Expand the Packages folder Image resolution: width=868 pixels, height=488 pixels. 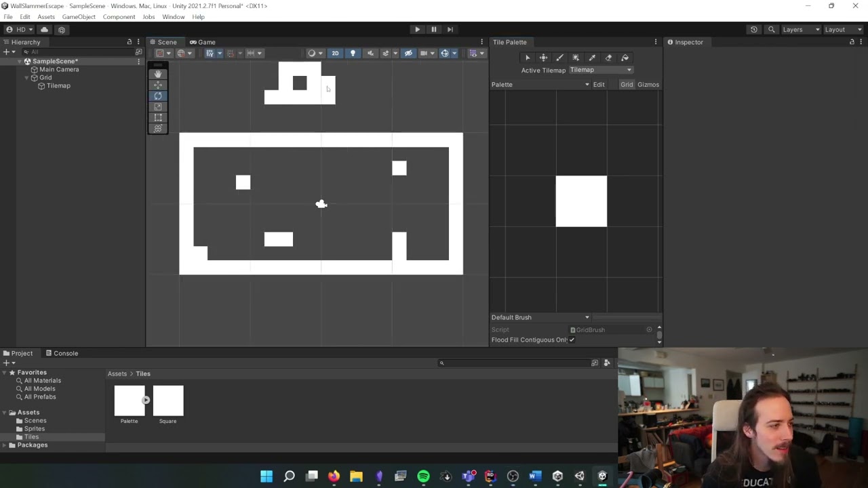(x=4, y=445)
